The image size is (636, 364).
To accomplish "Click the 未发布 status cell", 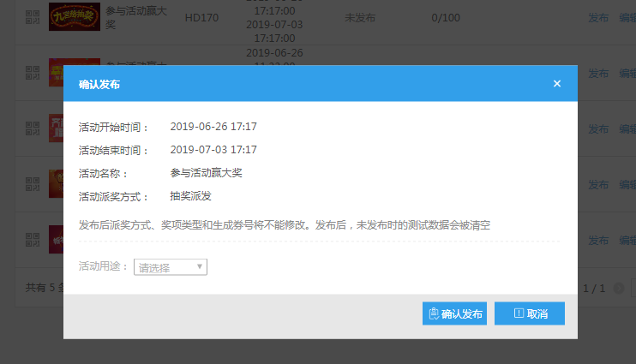I will pyautogui.click(x=360, y=18).
